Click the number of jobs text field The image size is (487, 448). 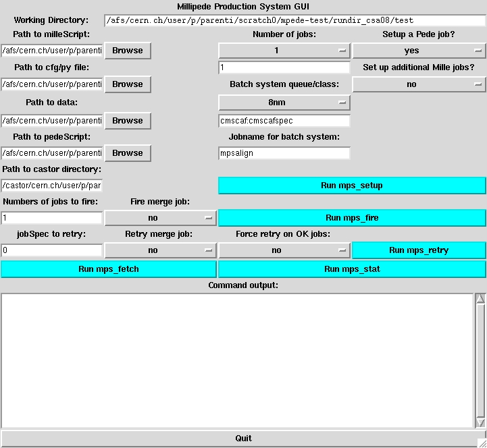point(284,67)
